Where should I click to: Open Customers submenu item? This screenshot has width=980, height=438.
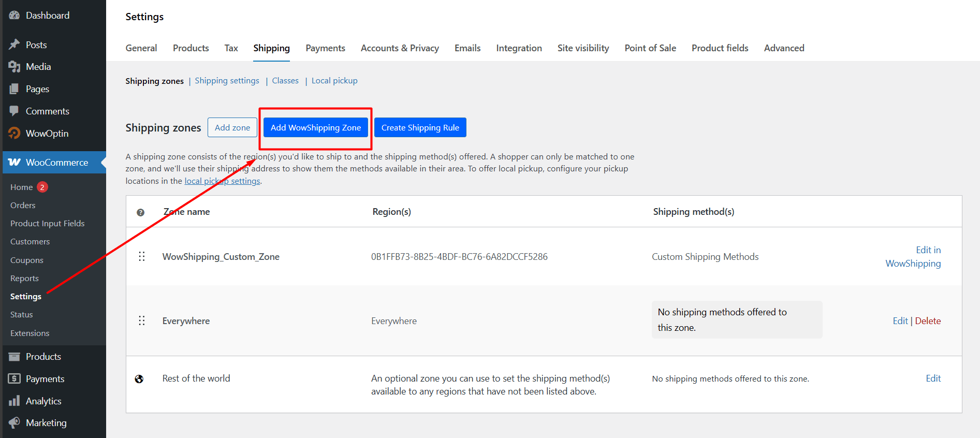coord(30,242)
